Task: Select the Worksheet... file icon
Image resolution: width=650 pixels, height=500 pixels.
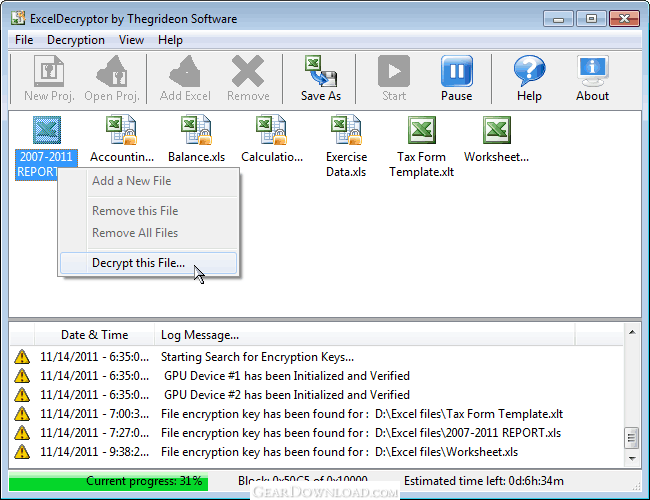Action: pyautogui.click(x=497, y=130)
